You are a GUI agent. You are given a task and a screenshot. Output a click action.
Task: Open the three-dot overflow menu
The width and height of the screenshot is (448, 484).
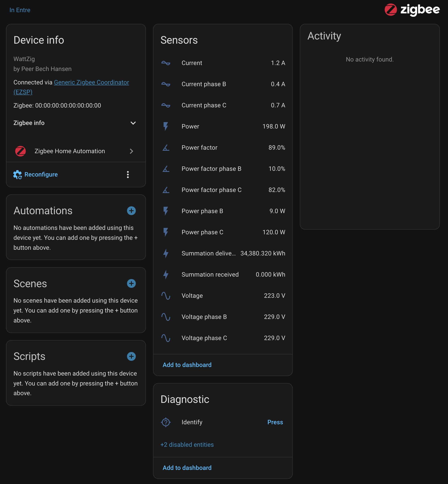click(128, 174)
